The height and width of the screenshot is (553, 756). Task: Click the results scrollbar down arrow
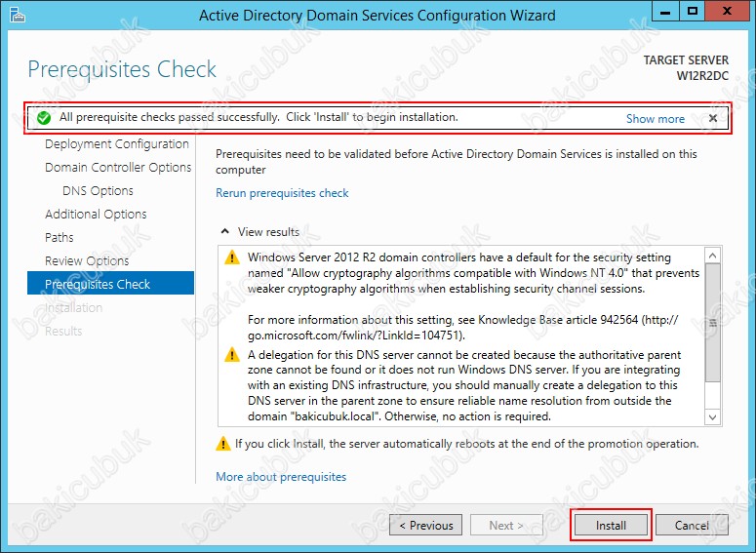coord(713,417)
